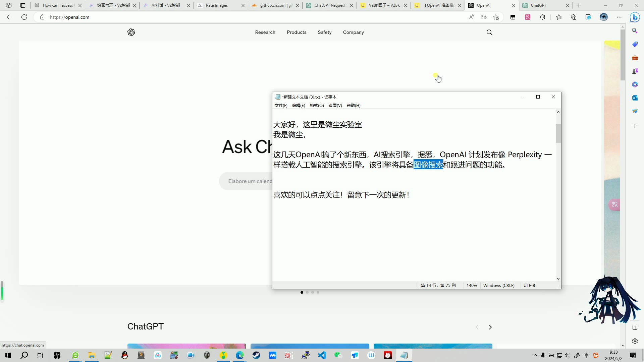
Task: Click next arrow on ChatGPT carousel
Action: (490, 327)
